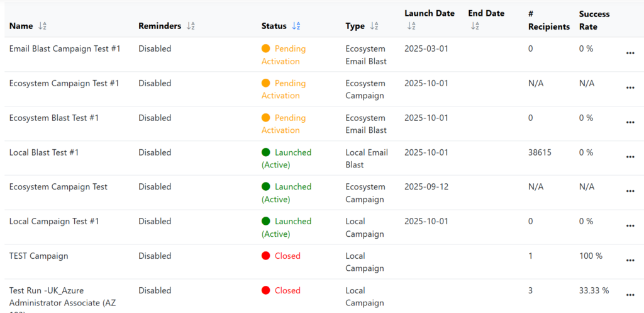644x313 pixels.
Task: Open three-dot menu for Local Campaign Test #1
Action: (630, 227)
